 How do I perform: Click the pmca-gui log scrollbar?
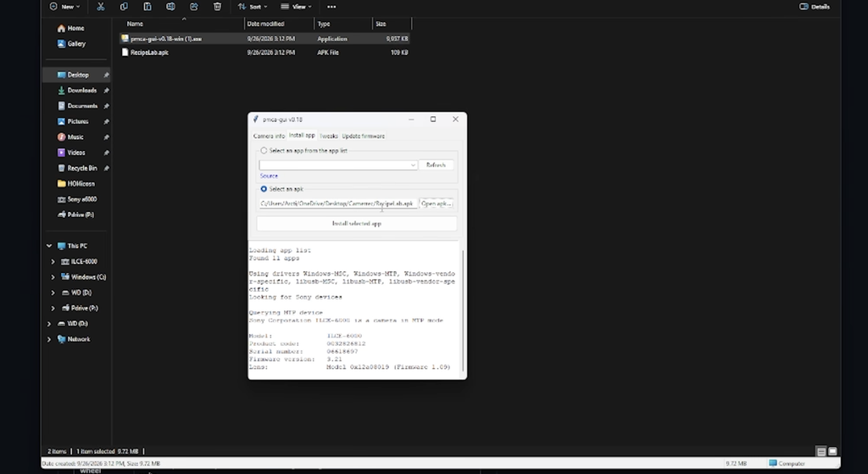[x=464, y=309]
